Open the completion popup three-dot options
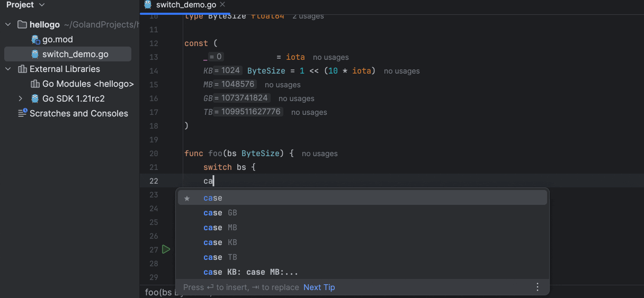This screenshot has height=298, width=644. tap(538, 287)
